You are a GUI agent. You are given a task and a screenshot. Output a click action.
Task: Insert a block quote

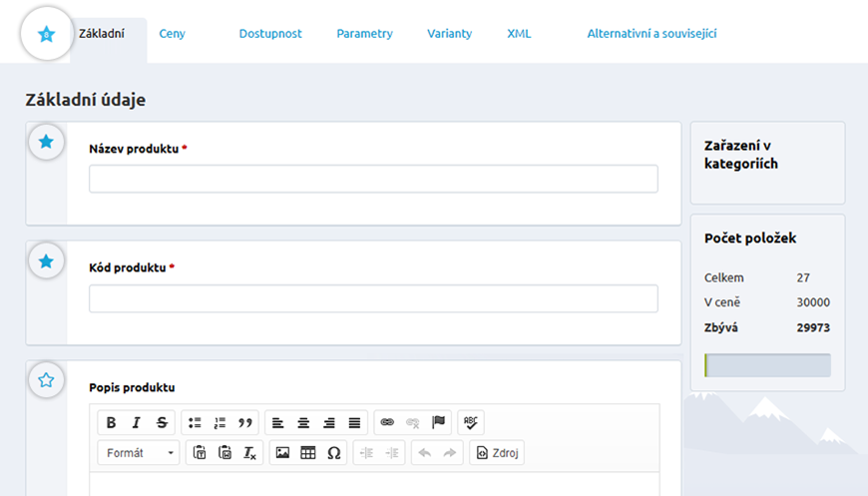pyautogui.click(x=245, y=422)
